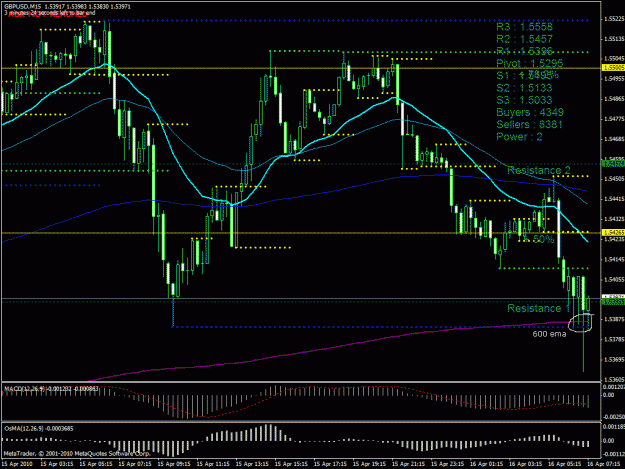Viewport: 625px width, 469px height.
Task: Click the 1.54685 price axis label
Action: [x=614, y=139]
